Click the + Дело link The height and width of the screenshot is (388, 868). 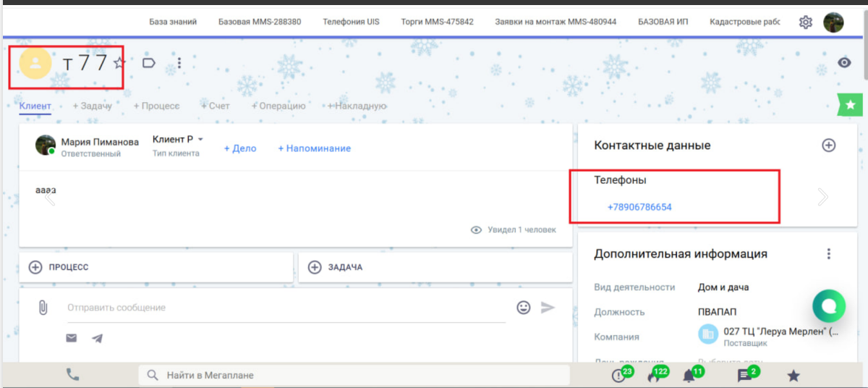(x=240, y=148)
